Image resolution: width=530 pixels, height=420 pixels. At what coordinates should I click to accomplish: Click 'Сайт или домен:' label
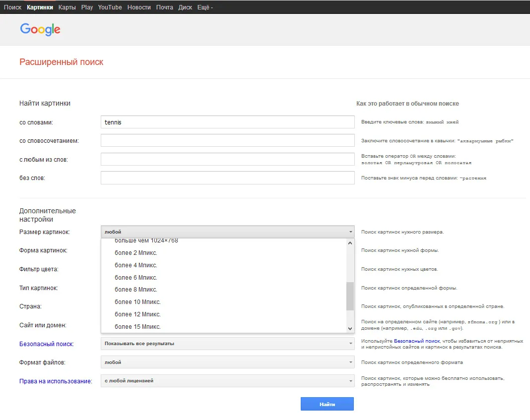[x=43, y=325]
